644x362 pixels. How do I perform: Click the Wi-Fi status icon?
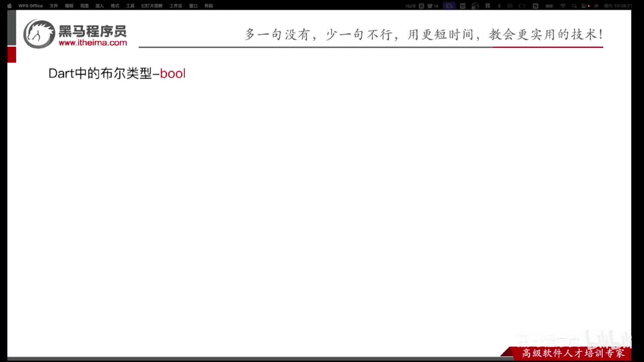tap(562, 6)
